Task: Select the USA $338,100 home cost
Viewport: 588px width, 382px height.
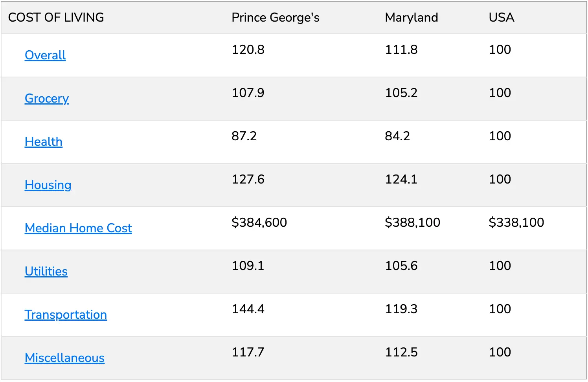Action: tap(516, 223)
